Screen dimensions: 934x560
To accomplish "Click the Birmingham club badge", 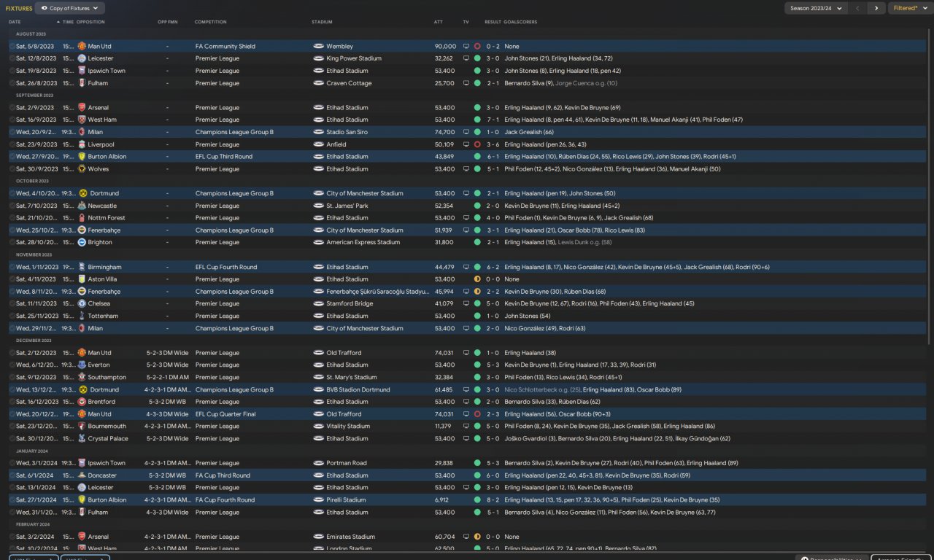I will tap(82, 267).
